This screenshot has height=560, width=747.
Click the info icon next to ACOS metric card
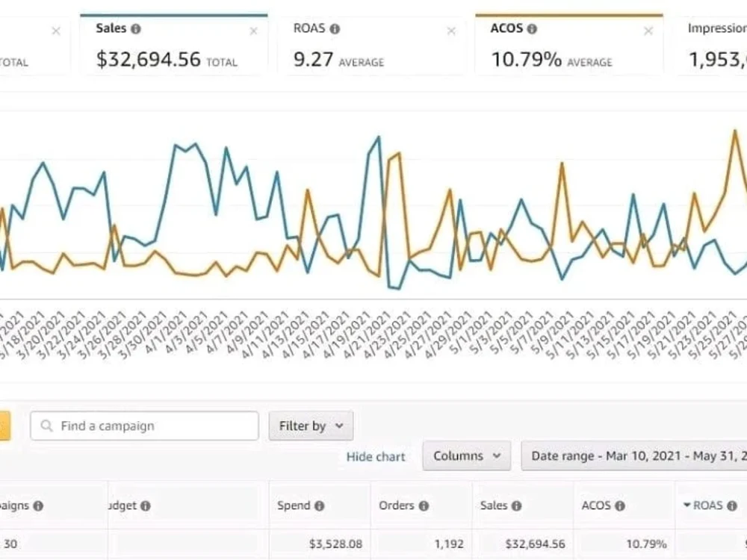tap(532, 29)
